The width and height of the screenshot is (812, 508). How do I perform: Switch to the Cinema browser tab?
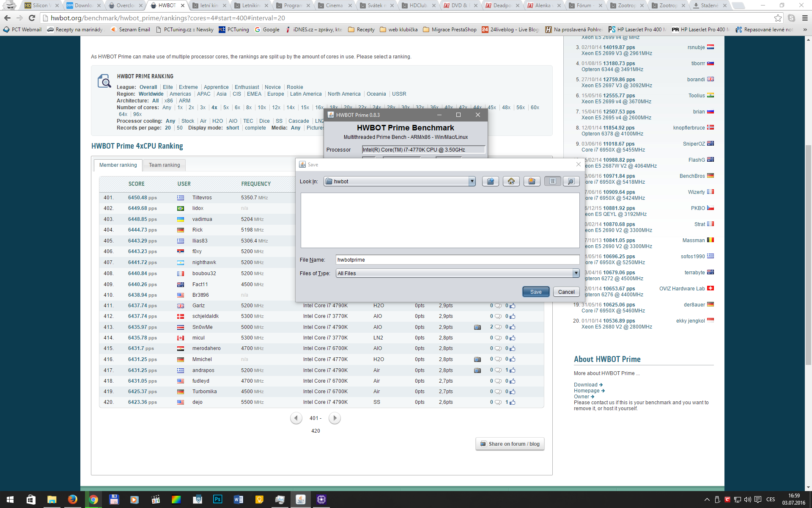point(335,6)
